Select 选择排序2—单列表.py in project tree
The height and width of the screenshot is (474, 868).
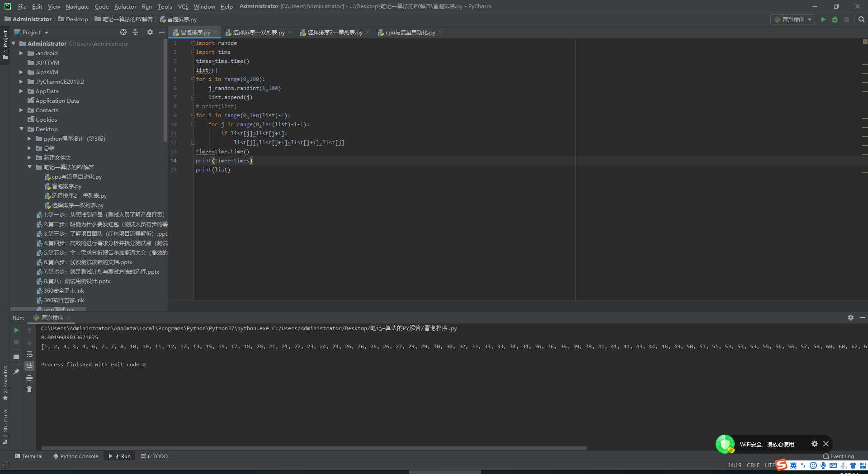pyautogui.click(x=79, y=195)
